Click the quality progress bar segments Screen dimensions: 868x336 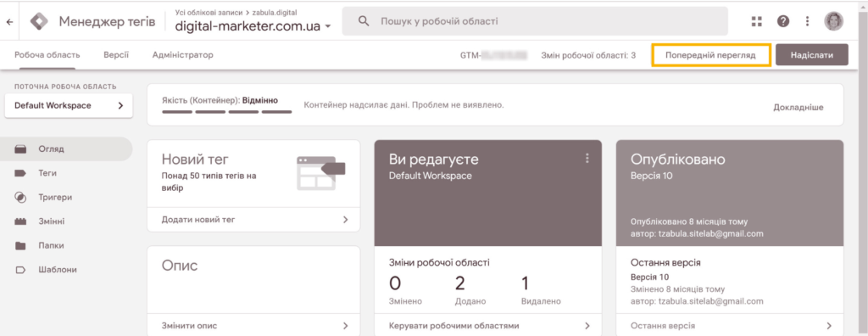click(227, 111)
